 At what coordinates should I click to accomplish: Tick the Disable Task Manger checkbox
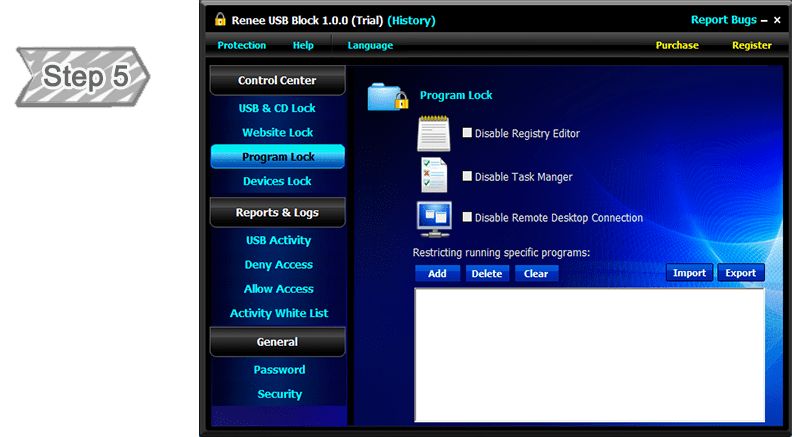click(467, 176)
